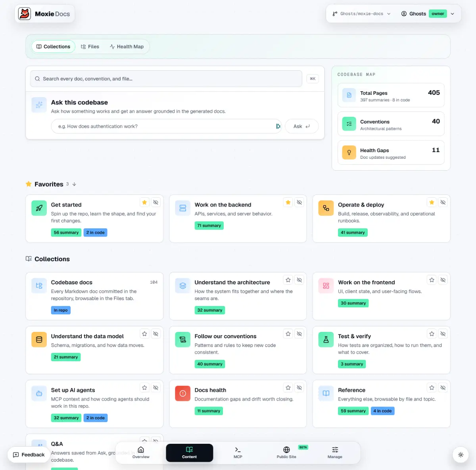Click the Understand the data model database icon
The height and width of the screenshot is (470, 476).
(x=39, y=339)
